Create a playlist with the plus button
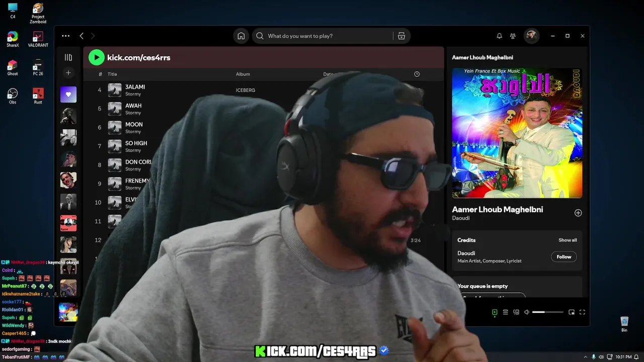 point(68,73)
